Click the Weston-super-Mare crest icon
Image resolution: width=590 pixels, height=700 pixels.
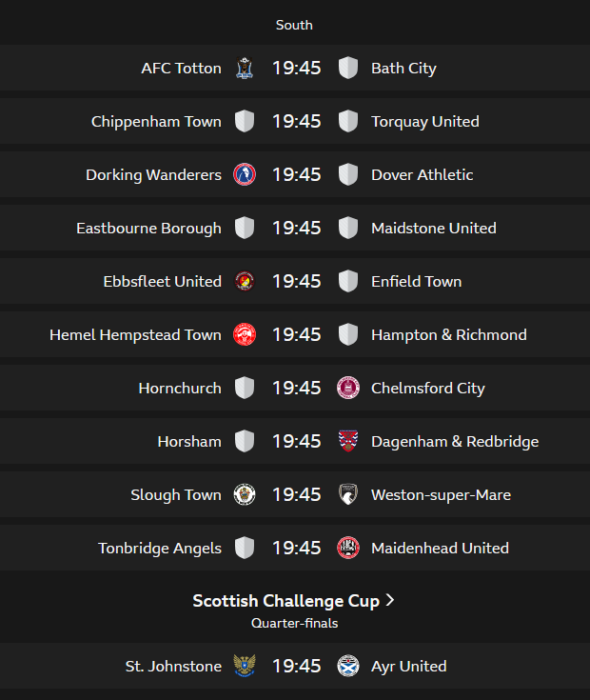pos(348,494)
